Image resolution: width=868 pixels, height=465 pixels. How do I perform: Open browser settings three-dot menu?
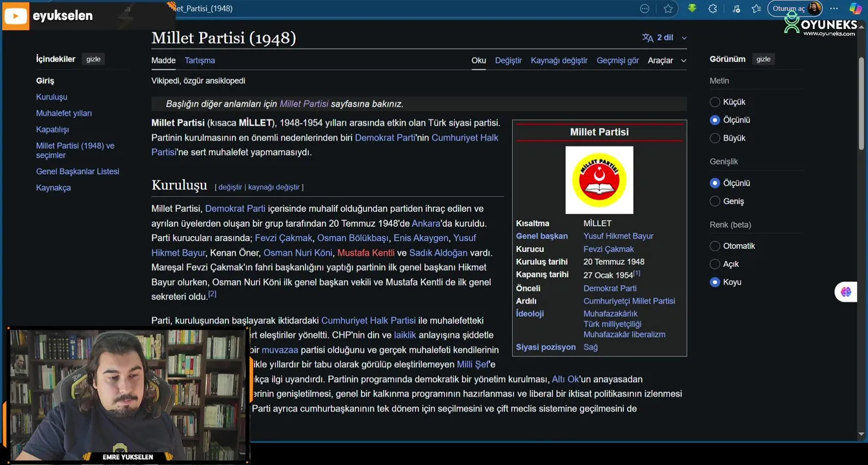[x=834, y=8]
